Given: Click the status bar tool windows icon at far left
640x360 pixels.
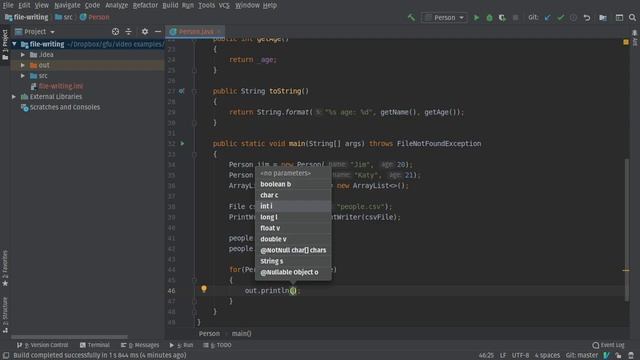Looking at the screenshot, I should pos(6,356).
